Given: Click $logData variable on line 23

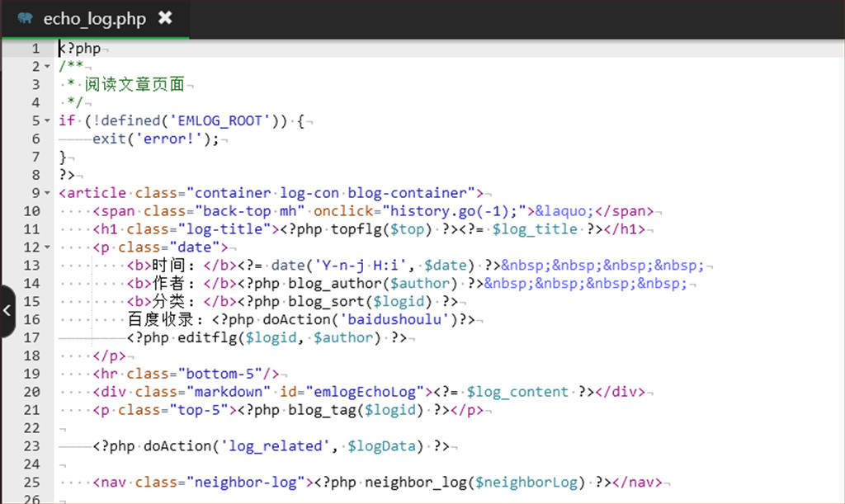Looking at the screenshot, I should click(381, 446).
